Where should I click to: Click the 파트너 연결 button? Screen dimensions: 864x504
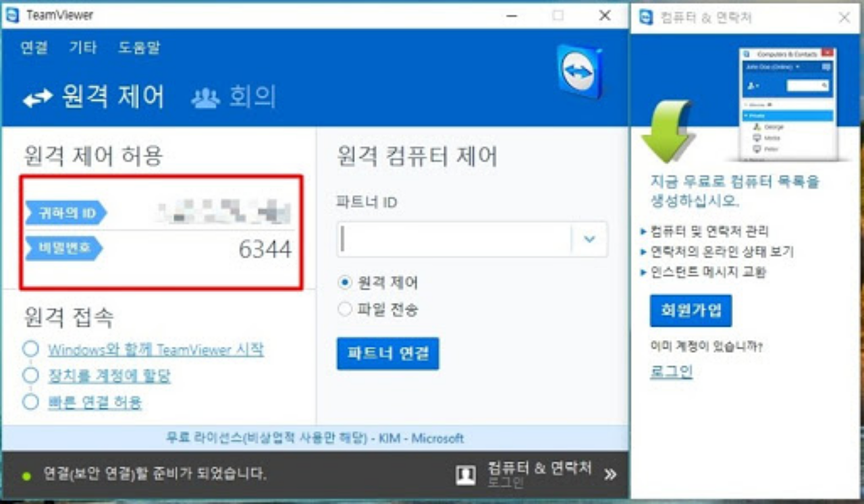tap(388, 354)
